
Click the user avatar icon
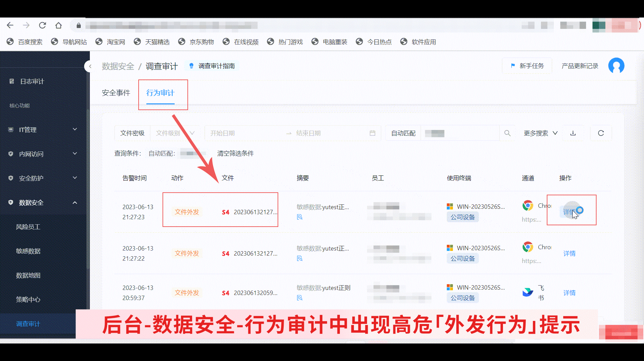[x=616, y=66]
